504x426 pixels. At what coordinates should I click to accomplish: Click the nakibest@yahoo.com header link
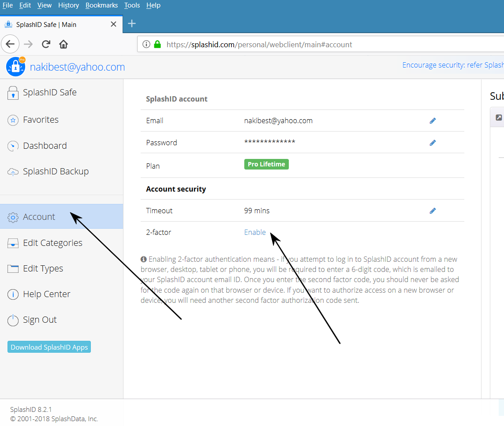[77, 67]
